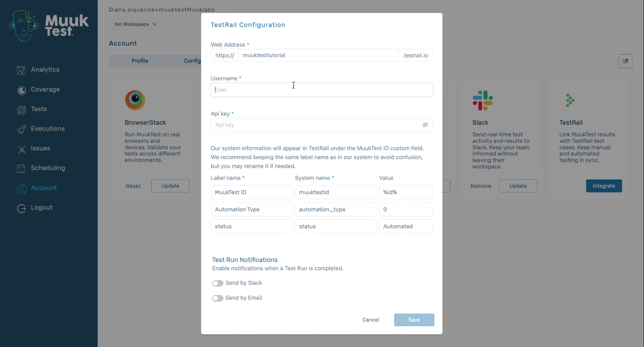
Task: Click the MuukTest ID label name field
Action: (x=251, y=192)
